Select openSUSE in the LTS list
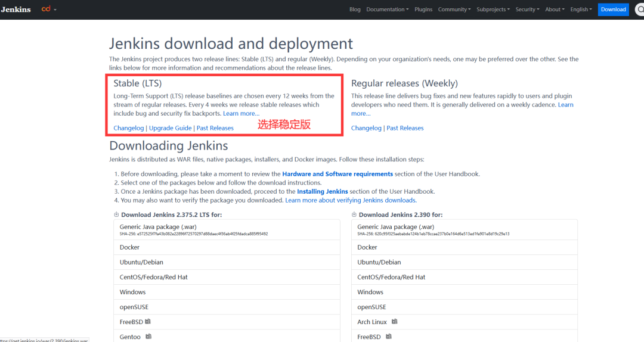The width and height of the screenshot is (644, 342). pos(227,307)
